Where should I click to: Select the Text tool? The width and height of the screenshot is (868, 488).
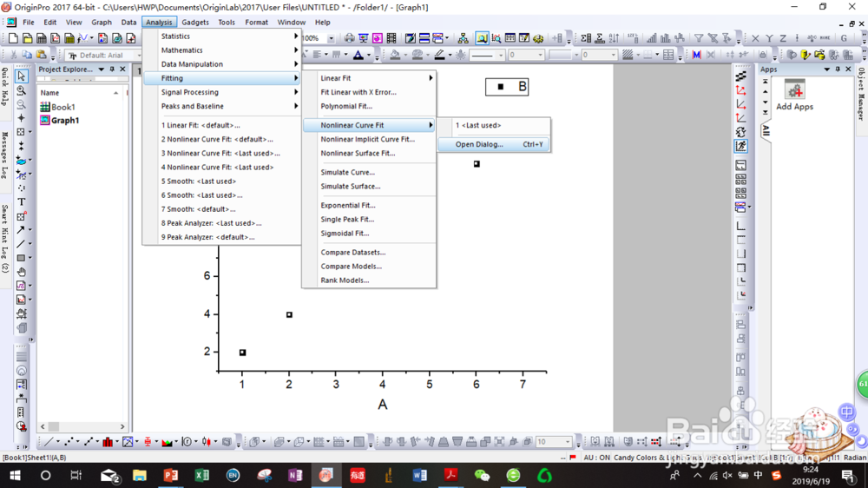[x=21, y=202]
